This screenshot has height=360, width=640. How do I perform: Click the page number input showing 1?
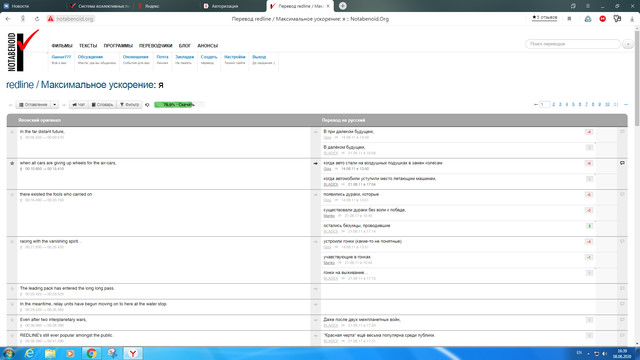(x=544, y=105)
